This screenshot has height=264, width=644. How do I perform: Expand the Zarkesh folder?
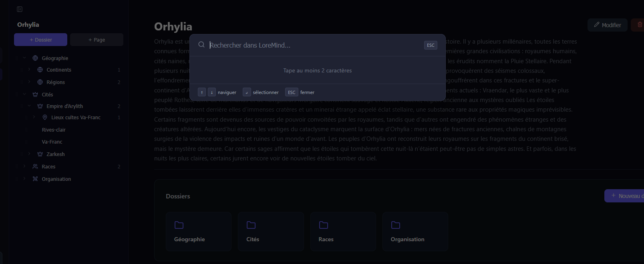pyautogui.click(x=29, y=154)
